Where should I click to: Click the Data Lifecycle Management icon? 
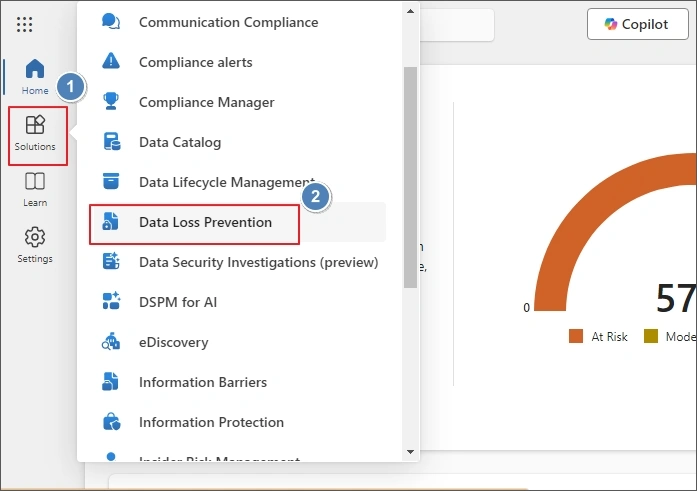(x=111, y=181)
